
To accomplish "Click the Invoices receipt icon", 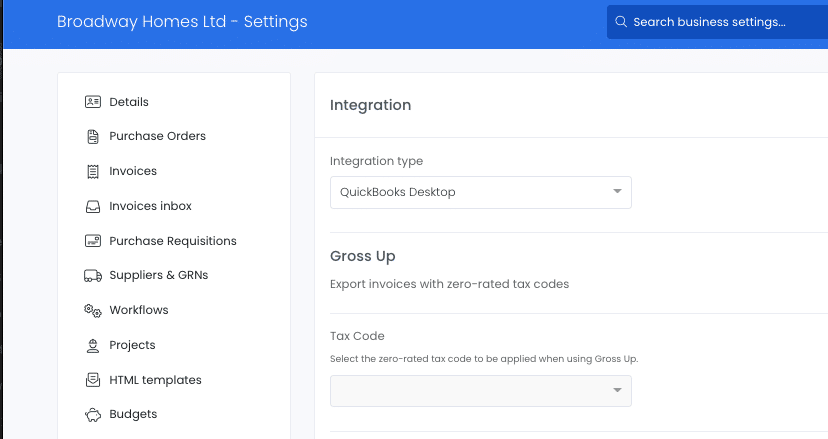I will point(93,171).
